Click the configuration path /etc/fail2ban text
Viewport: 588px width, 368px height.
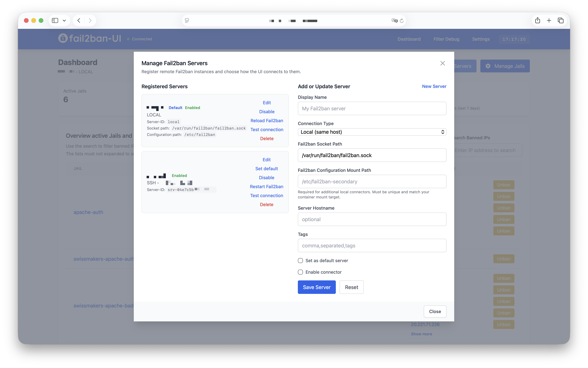pyautogui.click(x=199, y=135)
